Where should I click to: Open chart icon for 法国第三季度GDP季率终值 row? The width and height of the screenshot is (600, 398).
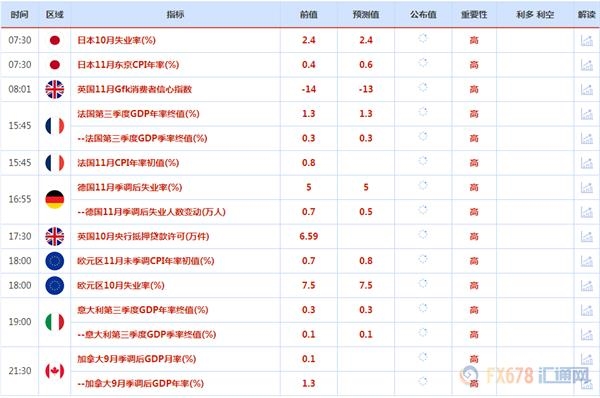pyautogui.click(x=587, y=138)
